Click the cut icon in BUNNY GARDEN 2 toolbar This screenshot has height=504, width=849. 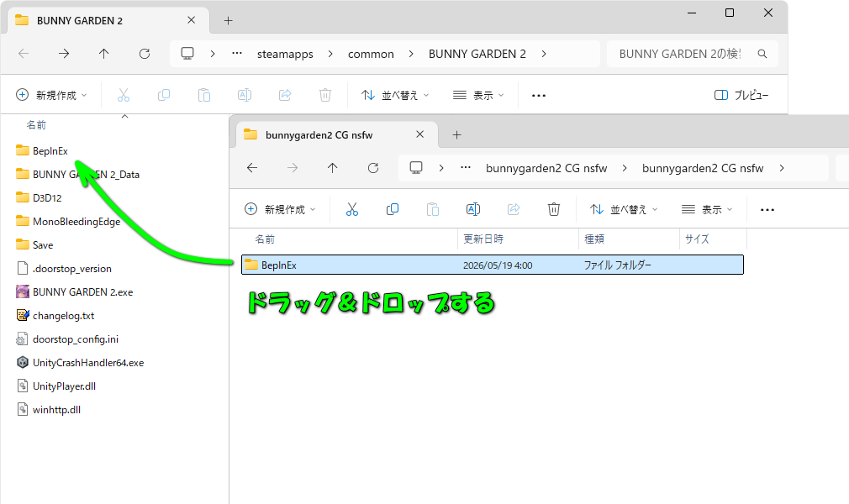(x=124, y=95)
